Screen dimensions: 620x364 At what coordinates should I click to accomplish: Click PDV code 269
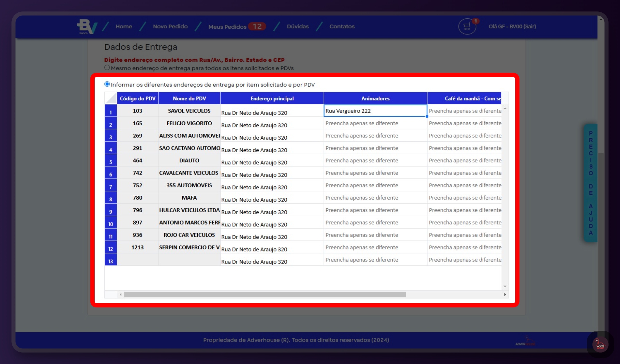[137, 135]
